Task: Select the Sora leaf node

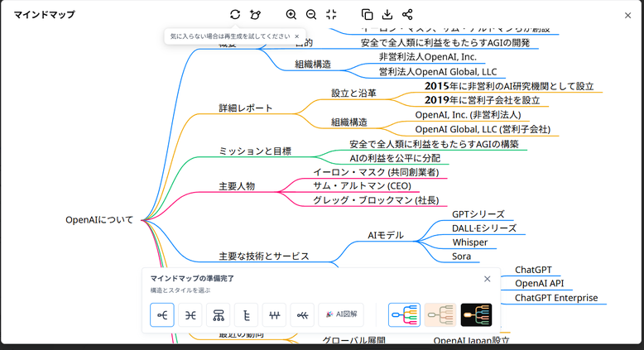Action: (461, 257)
